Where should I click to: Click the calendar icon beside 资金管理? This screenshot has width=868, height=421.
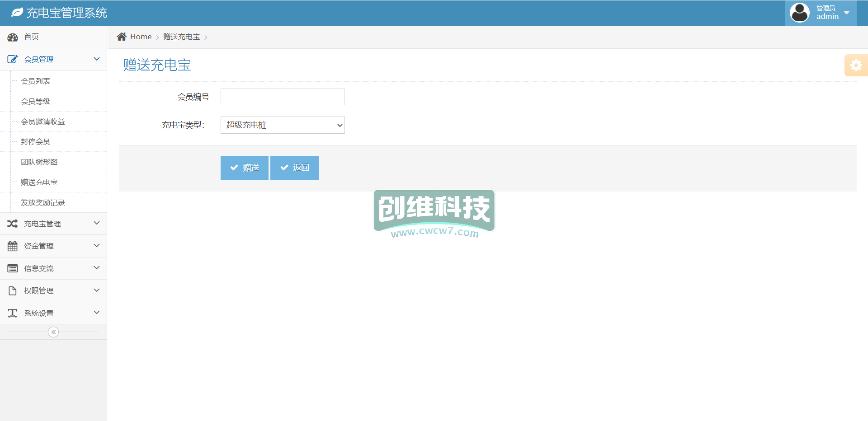(13, 246)
